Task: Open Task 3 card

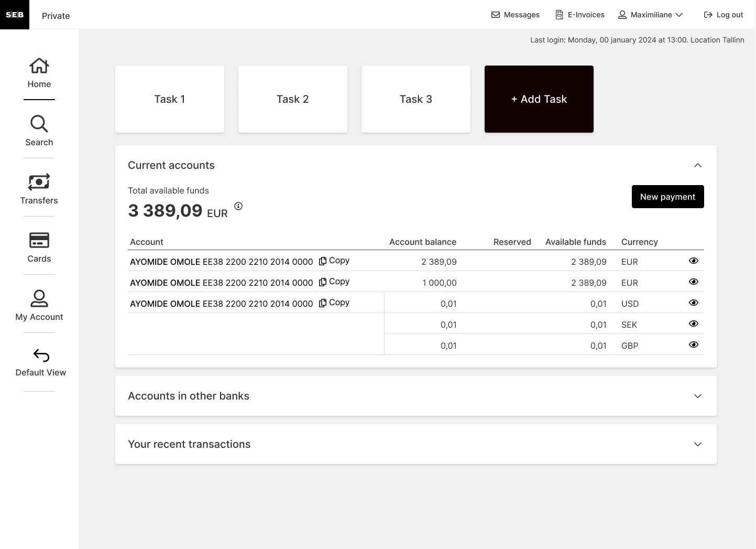Action: point(416,99)
